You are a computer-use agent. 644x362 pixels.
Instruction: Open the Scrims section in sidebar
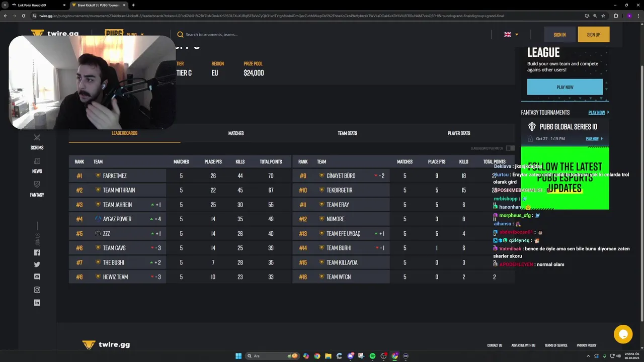(37, 142)
